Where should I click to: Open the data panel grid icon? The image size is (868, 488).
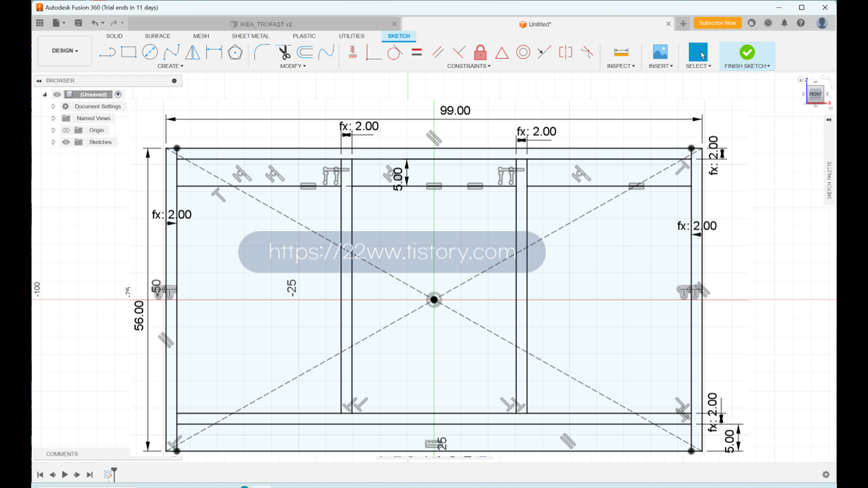(40, 23)
